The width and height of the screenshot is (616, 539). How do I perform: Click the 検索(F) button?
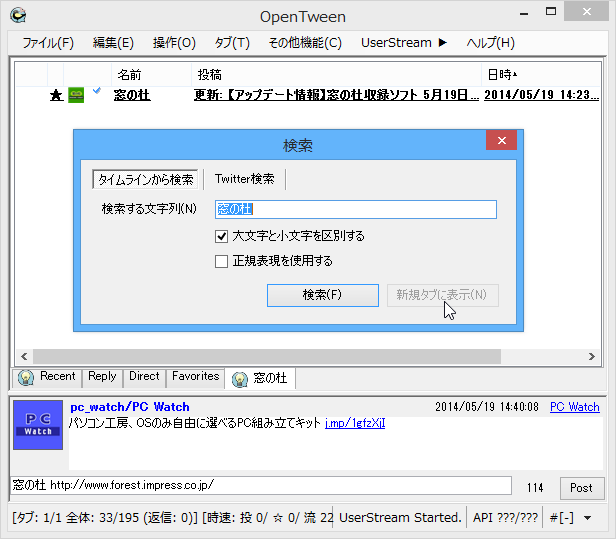[x=323, y=295]
